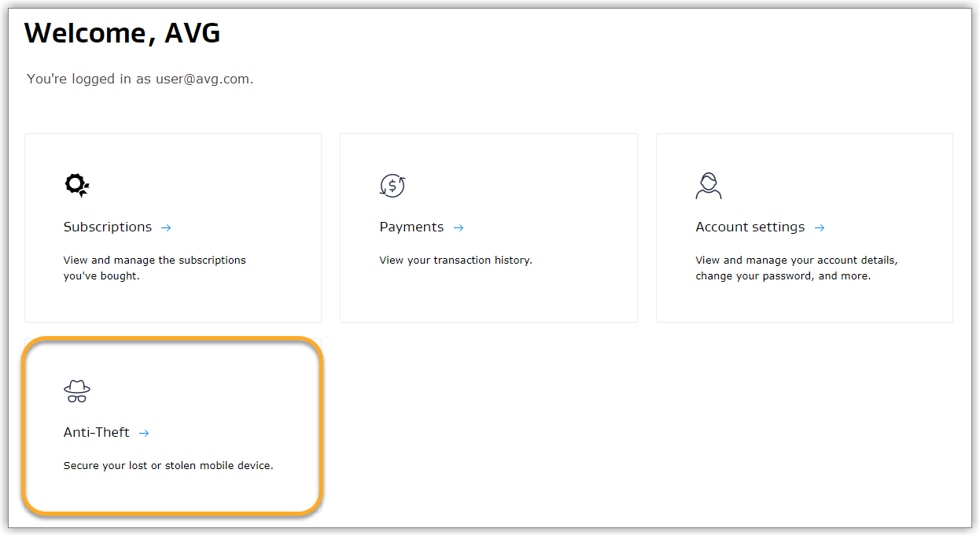The width and height of the screenshot is (980, 536).
Task: Click the arrow beside Account settings
Action: pyautogui.click(x=820, y=227)
